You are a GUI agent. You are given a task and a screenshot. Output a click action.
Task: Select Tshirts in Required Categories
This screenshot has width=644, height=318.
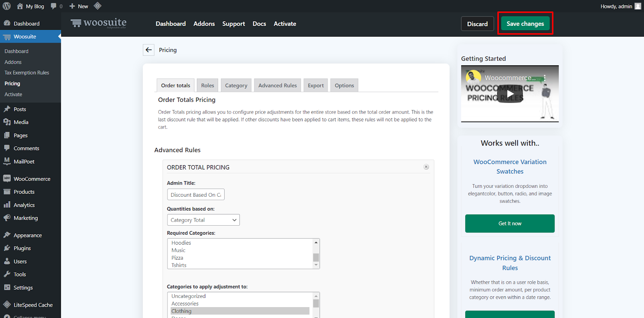tap(179, 265)
